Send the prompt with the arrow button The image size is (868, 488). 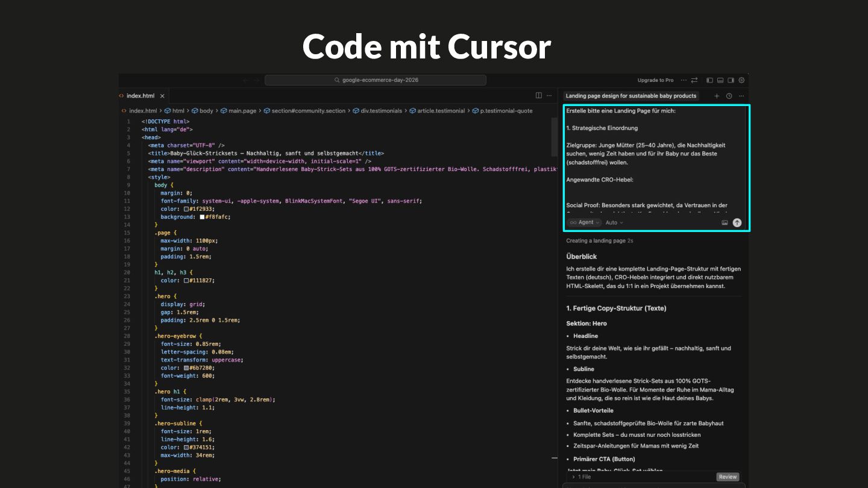737,222
